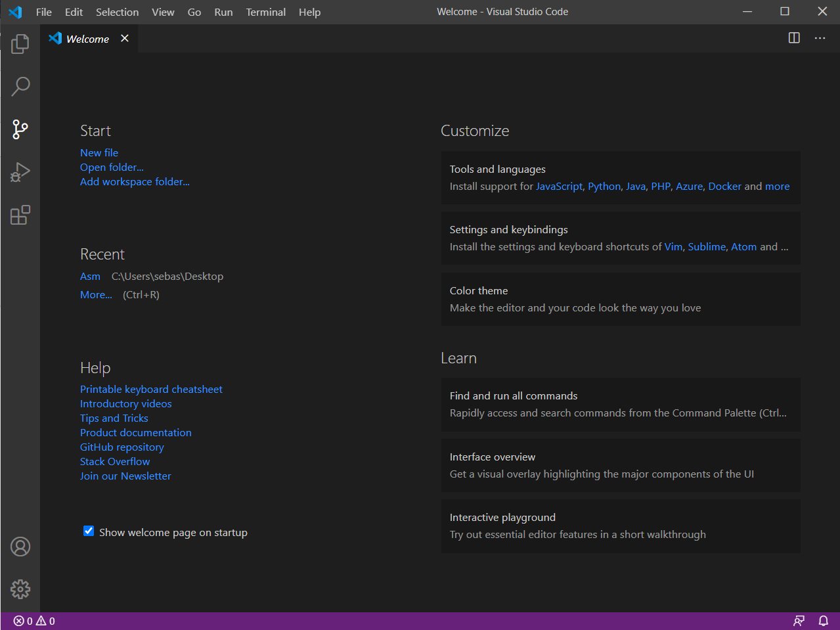This screenshot has width=840, height=630.
Task: Open the Selection menu
Action: pyautogui.click(x=117, y=12)
